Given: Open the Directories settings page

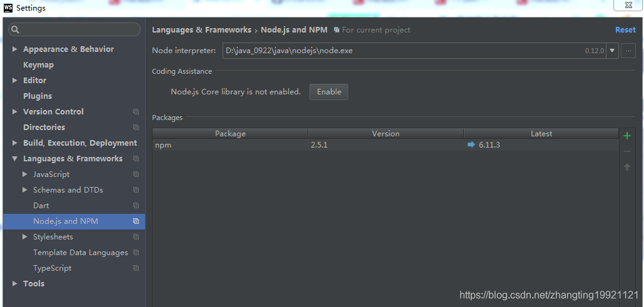Looking at the screenshot, I should coord(44,128).
